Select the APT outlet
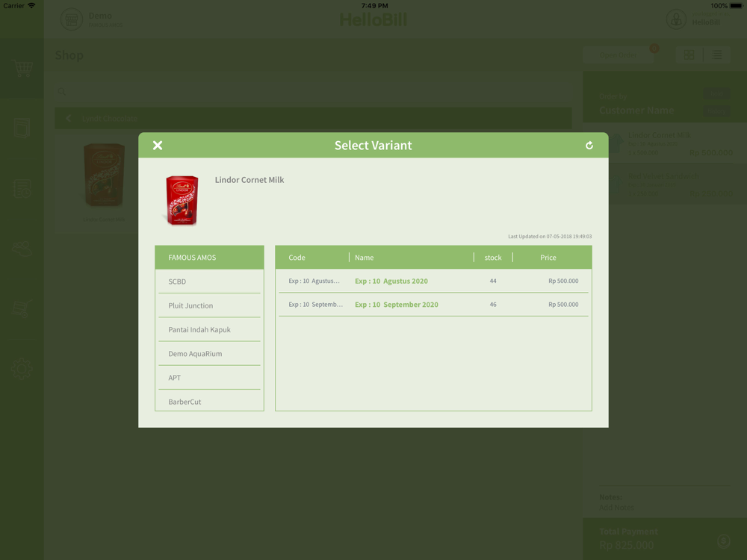Image resolution: width=747 pixels, height=560 pixels. tap(210, 378)
